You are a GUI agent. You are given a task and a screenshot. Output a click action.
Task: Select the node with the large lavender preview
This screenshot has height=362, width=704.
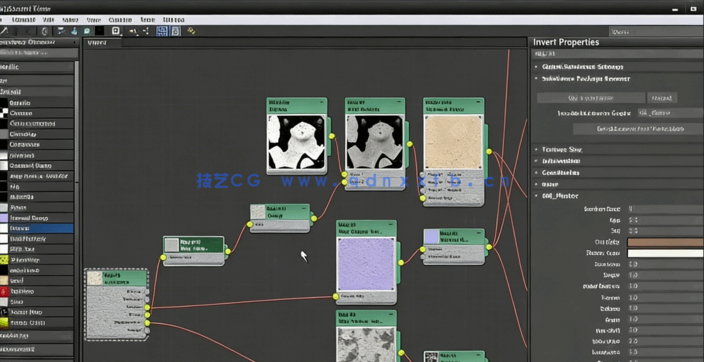pos(366,262)
